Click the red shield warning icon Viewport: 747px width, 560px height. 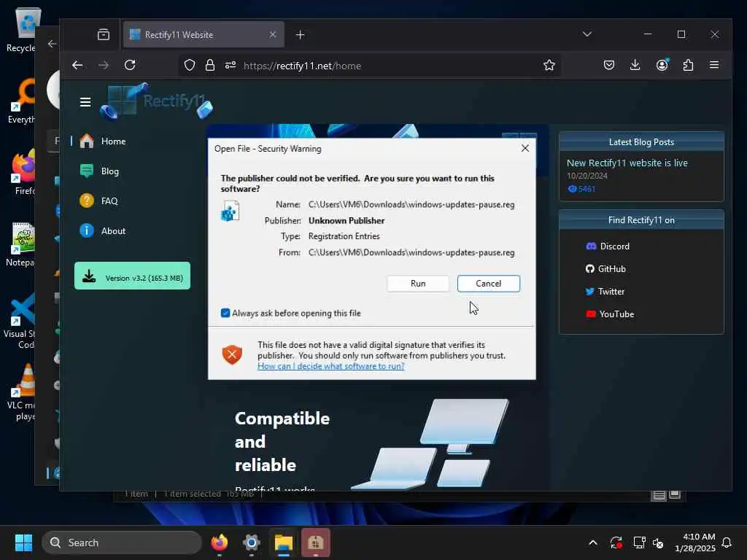tap(232, 354)
